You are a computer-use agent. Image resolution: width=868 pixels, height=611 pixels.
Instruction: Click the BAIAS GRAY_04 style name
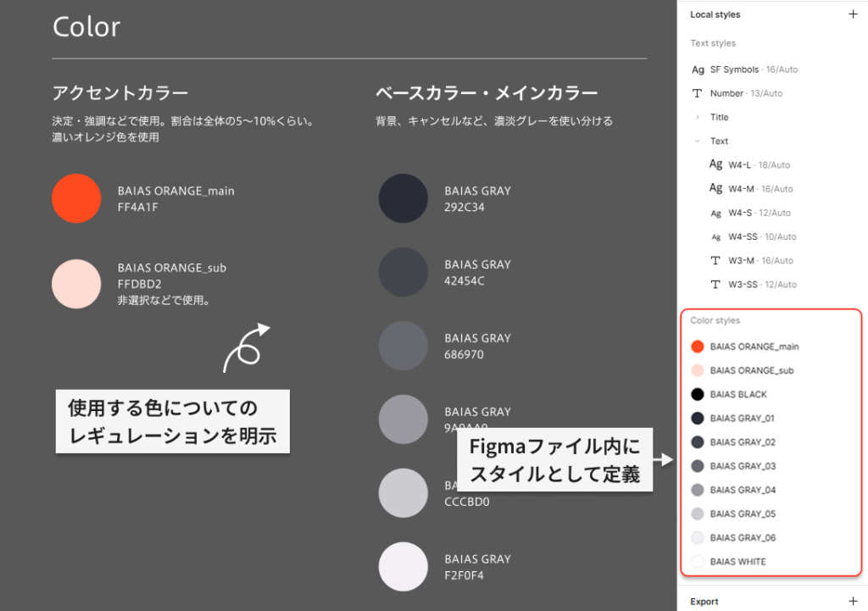point(743,490)
